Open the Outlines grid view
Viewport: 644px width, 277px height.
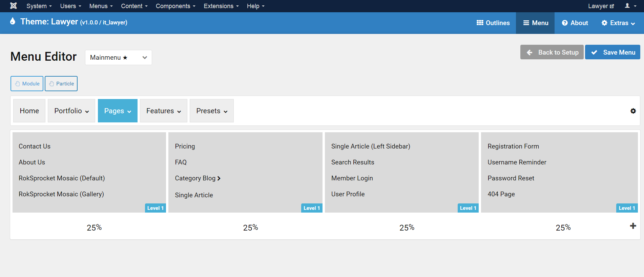coord(493,23)
